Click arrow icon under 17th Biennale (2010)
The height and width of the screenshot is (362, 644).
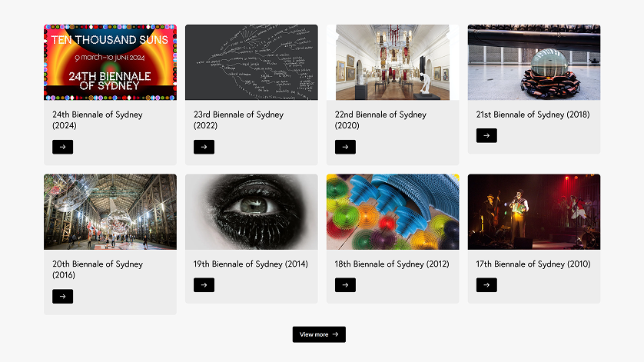pyautogui.click(x=486, y=285)
